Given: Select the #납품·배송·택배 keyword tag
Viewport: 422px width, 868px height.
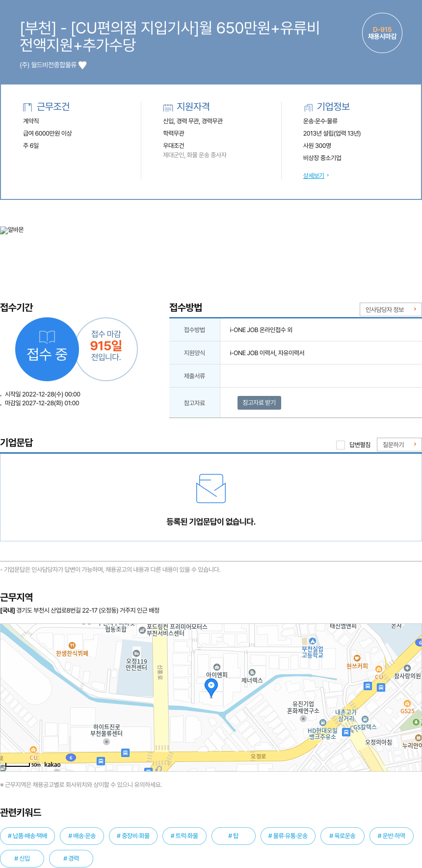Looking at the screenshot, I should [x=27, y=836].
